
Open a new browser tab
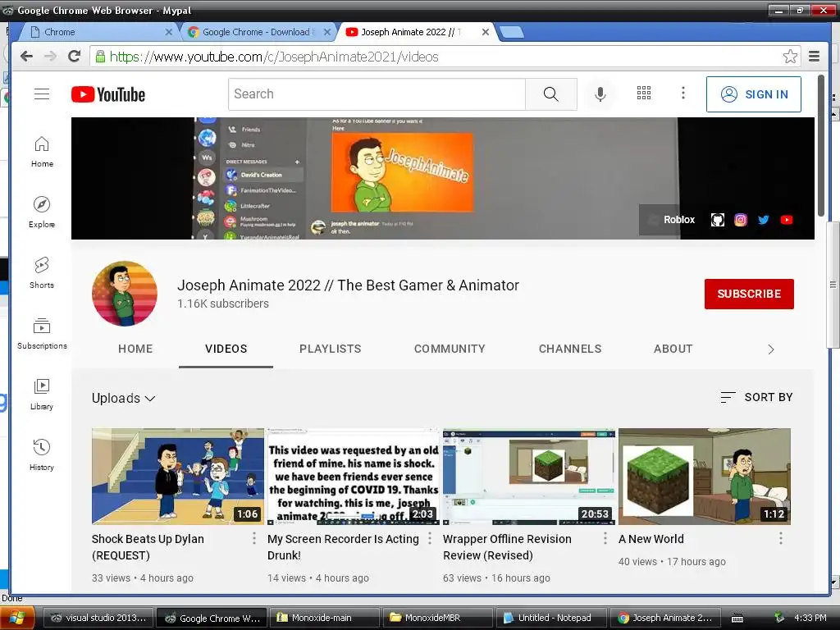click(x=512, y=32)
